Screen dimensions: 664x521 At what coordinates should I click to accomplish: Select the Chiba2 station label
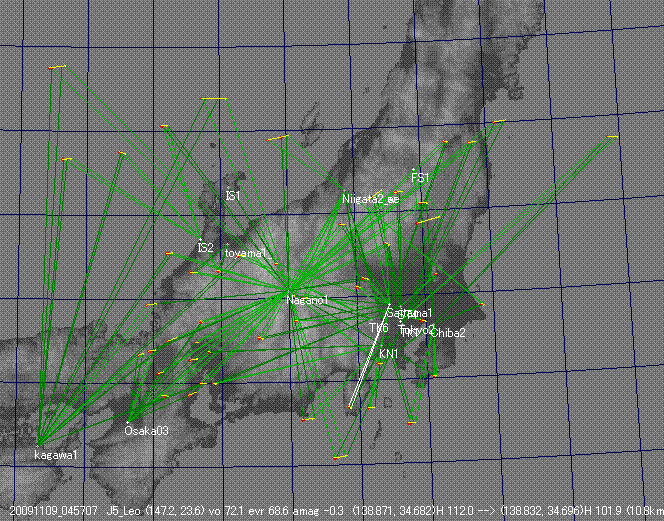(x=448, y=333)
